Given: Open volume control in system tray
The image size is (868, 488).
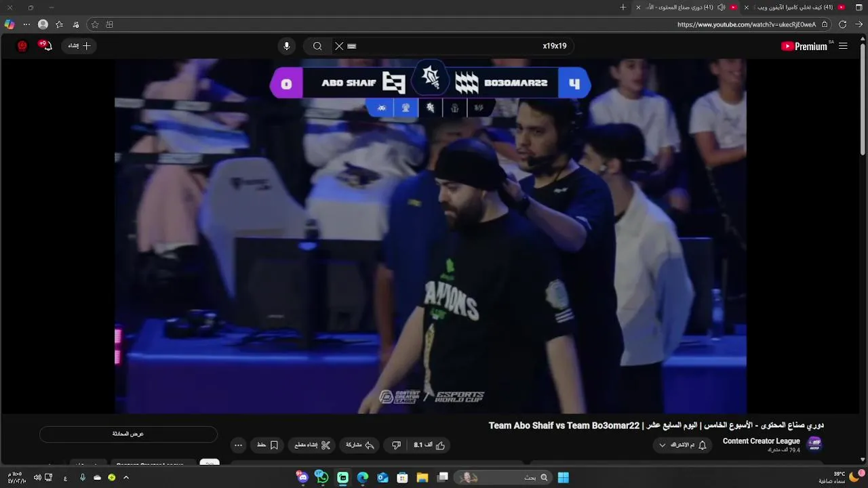Looking at the screenshot, I should point(37,478).
